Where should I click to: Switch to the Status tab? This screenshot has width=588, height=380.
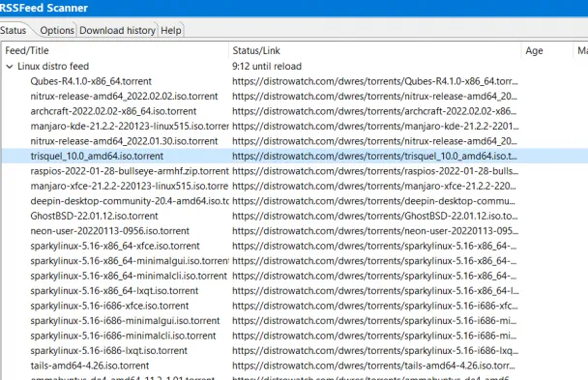(x=14, y=30)
